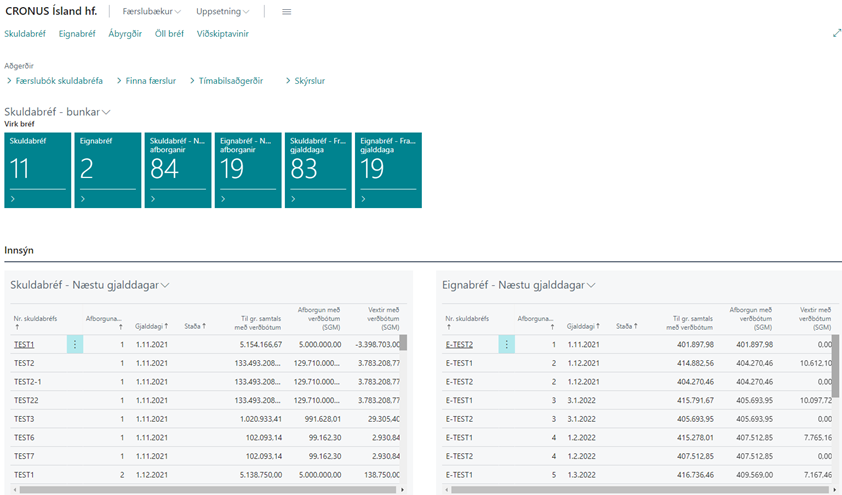Go to the Viðskiptavinir navigation item
This screenshot has width=842, height=495.
tap(223, 34)
